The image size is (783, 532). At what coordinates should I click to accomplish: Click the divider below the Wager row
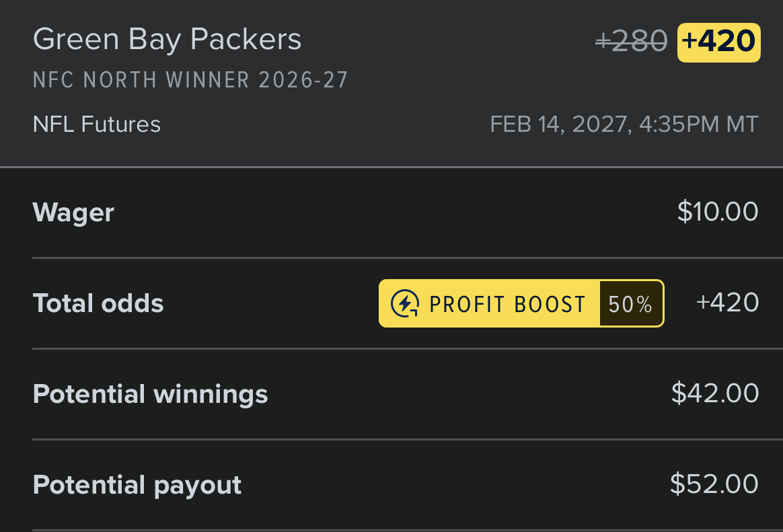coord(408,258)
